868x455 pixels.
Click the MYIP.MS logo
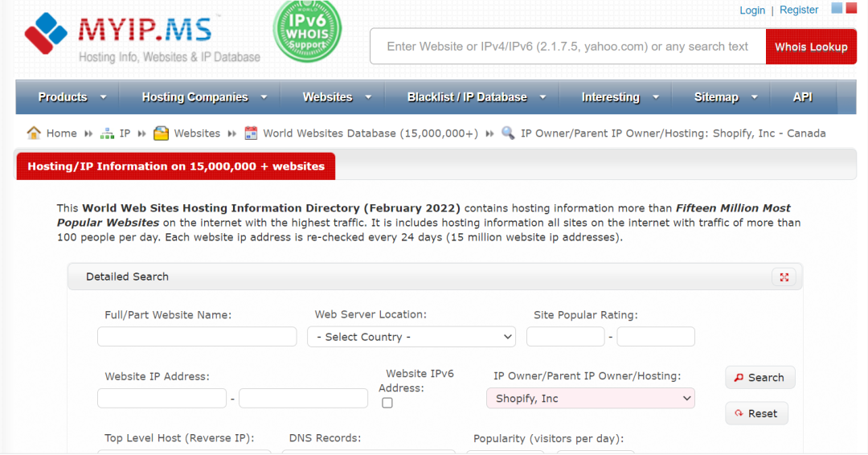click(142, 36)
